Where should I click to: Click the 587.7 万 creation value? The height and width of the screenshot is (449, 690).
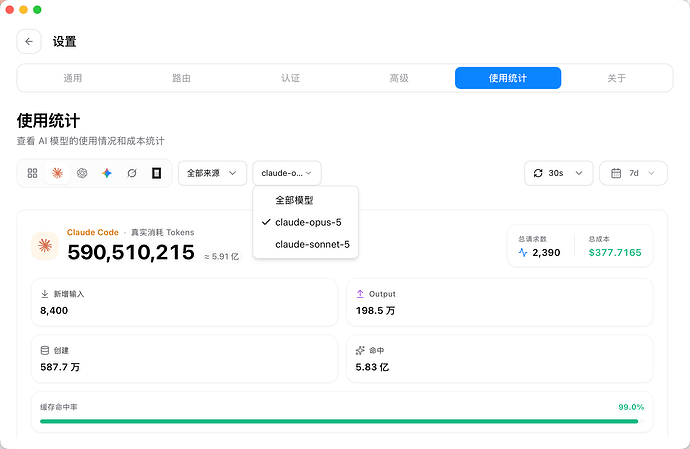point(60,367)
